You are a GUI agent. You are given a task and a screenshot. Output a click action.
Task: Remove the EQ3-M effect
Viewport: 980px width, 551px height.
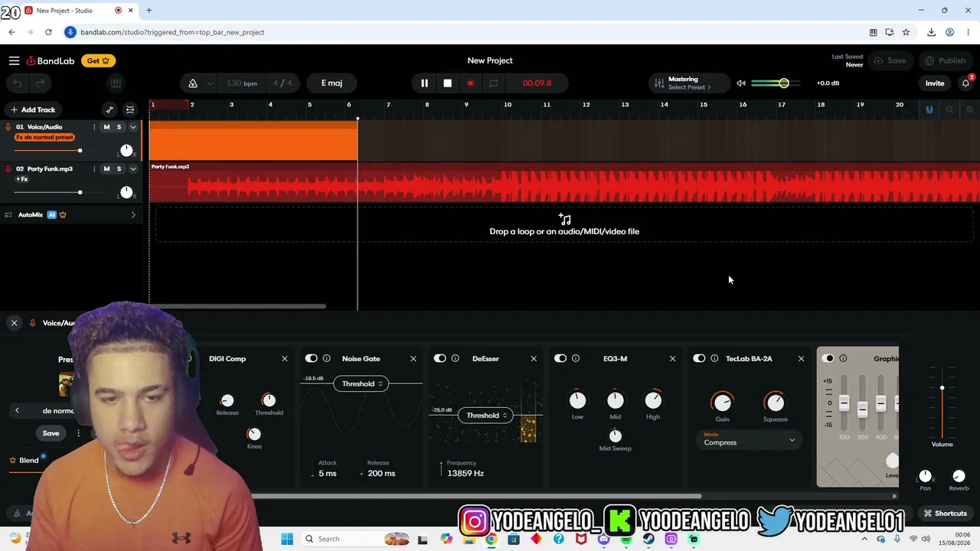click(672, 358)
